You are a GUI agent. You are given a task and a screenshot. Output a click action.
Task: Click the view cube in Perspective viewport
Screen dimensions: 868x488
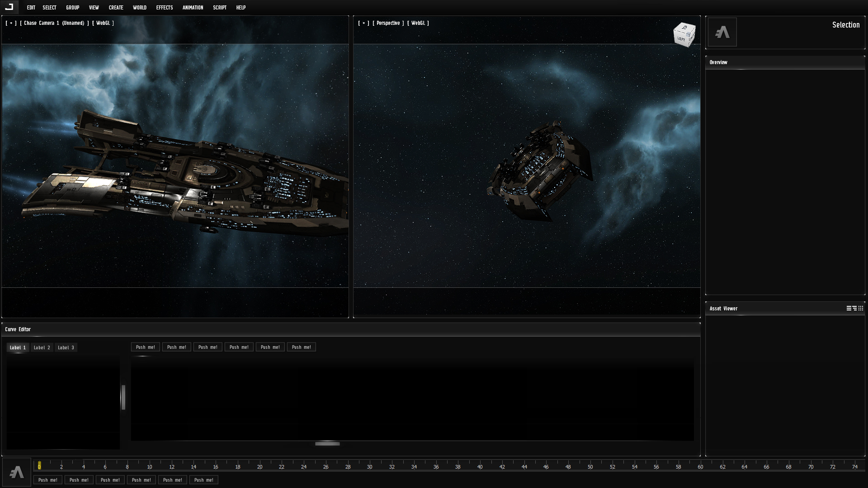pyautogui.click(x=684, y=34)
